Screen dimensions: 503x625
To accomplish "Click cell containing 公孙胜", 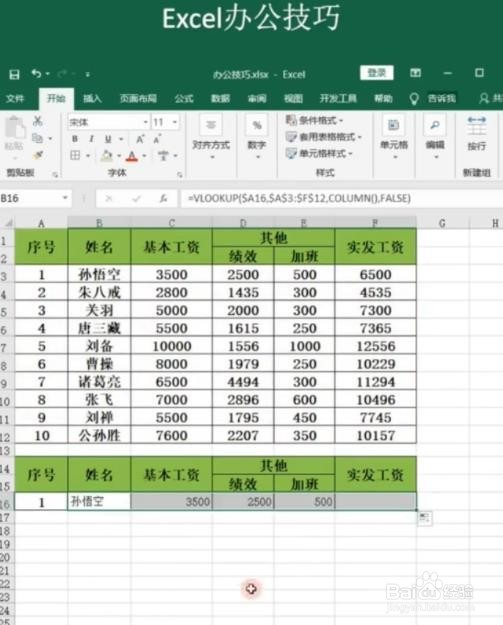I will point(99,435).
